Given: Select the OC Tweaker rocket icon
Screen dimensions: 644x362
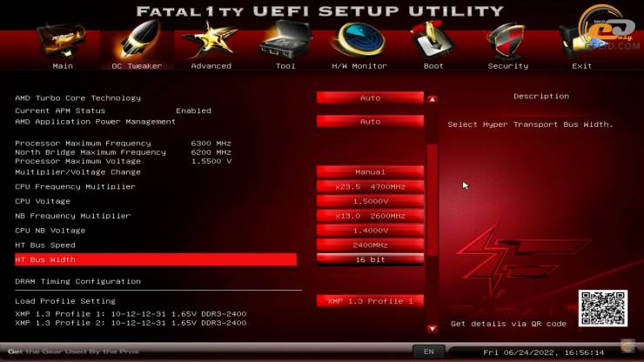Looking at the screenshot, I should tap(139, 40).
